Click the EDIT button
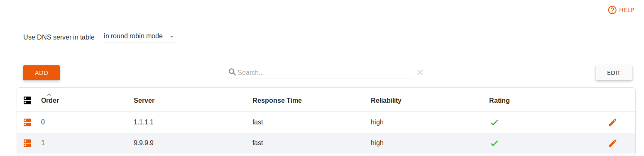This screenshot has width=644, height=156. pyautogui.click(x=614, y=73)
